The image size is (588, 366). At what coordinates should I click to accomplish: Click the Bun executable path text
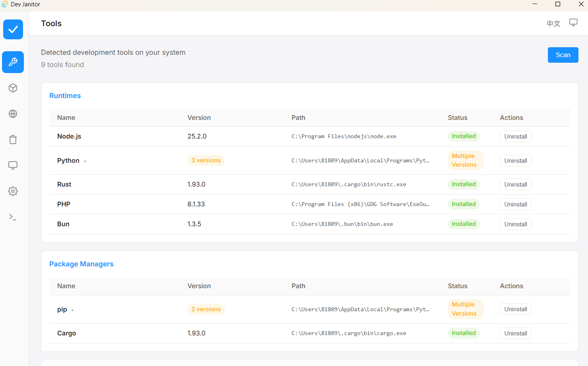(342, 224)
